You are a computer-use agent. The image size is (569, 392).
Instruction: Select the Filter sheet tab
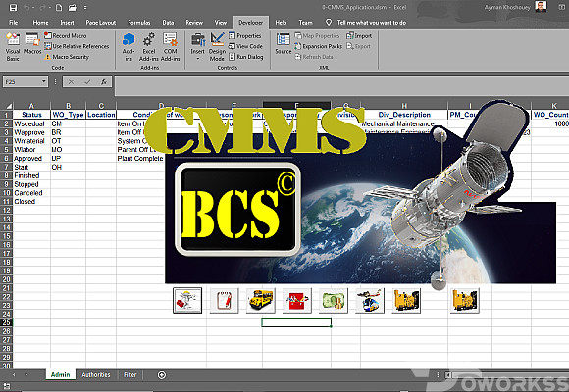[x=129, y=374]
